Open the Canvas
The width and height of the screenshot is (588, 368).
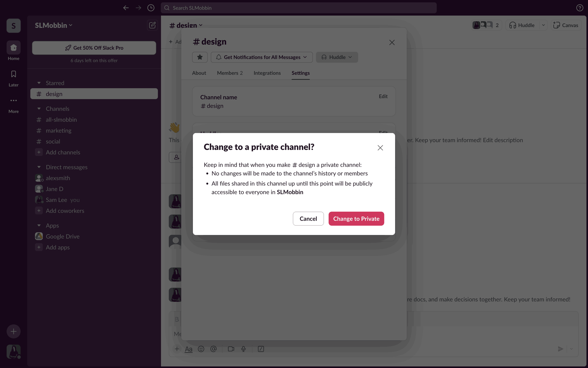click(x=566, y=25)
